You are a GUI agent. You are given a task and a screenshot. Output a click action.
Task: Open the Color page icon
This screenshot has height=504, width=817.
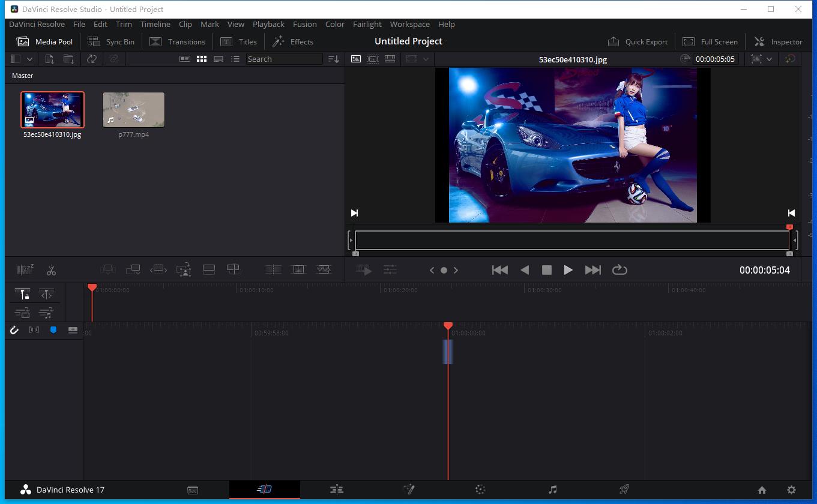[x=480, y=490]
